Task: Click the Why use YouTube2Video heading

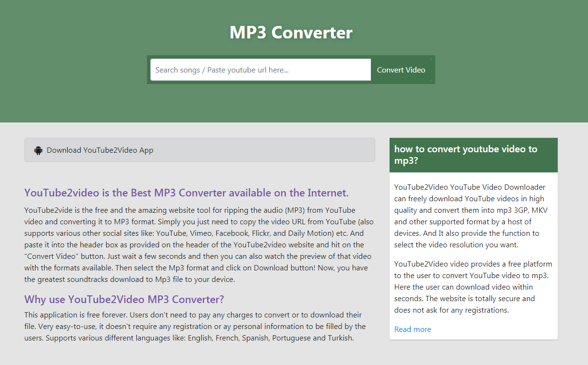Action: pos(124,299)
